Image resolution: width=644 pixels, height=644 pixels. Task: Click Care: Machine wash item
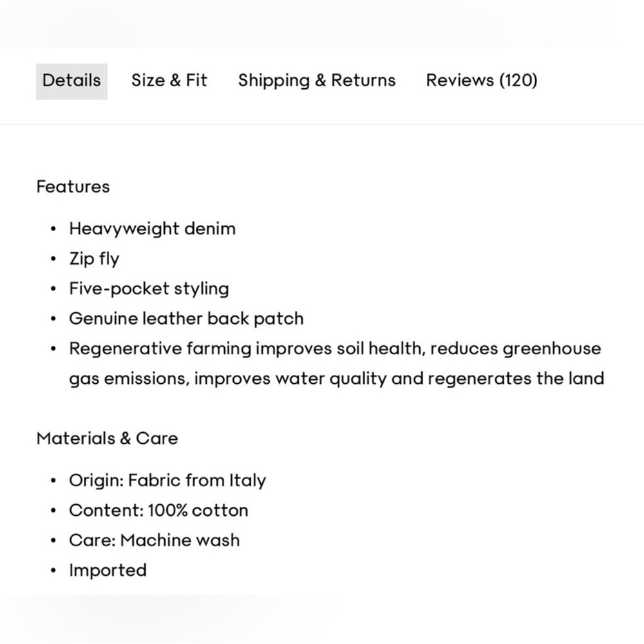coord(155,540)
